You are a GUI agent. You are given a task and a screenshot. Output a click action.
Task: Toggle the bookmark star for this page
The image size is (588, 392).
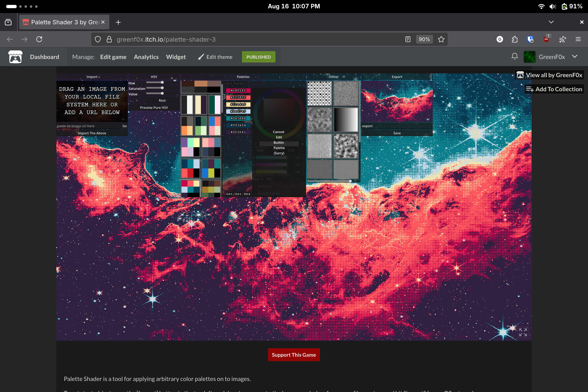click(x=441, y=39)
